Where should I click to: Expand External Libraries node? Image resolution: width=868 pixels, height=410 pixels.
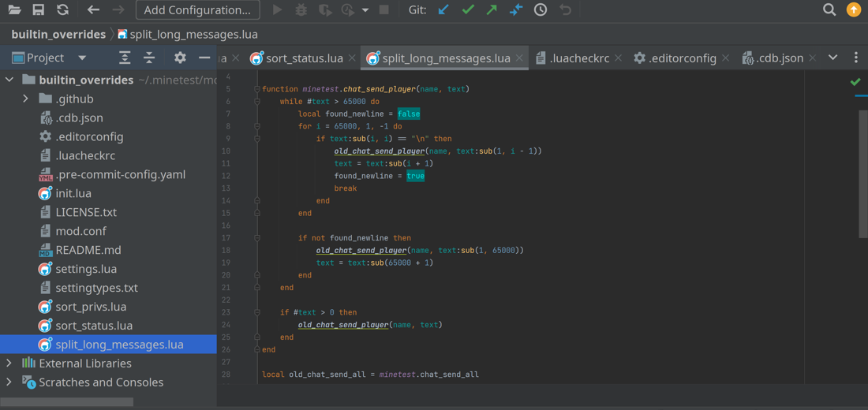[x=9, y=363]
